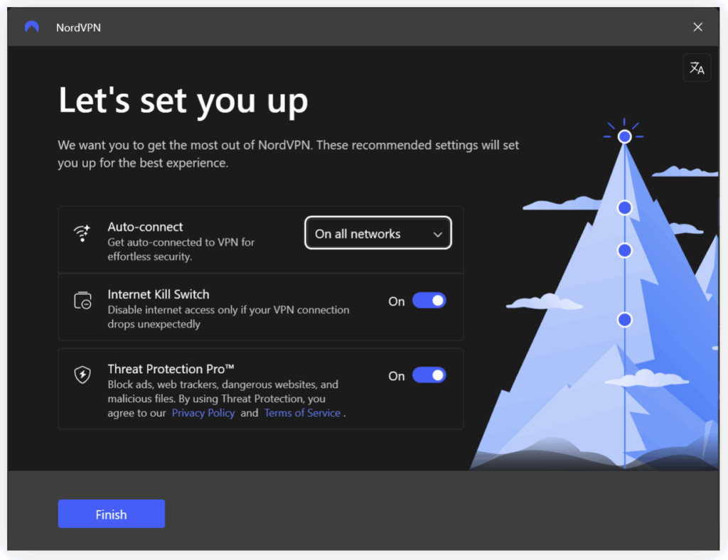Screen dimensions: 728x560
Task: Open the Privacy Policy link
Action: 203,412
